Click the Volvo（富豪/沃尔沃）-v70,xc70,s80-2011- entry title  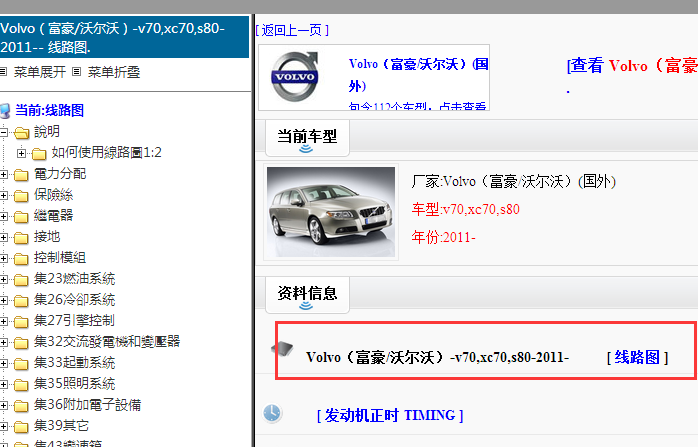[x=438, y=357]
